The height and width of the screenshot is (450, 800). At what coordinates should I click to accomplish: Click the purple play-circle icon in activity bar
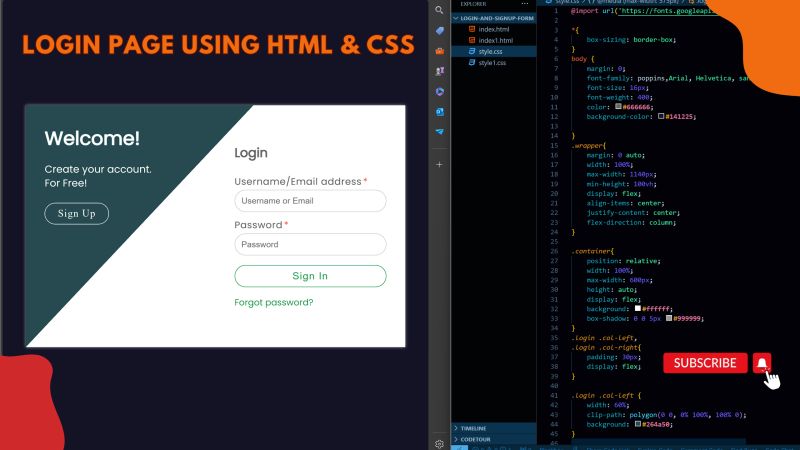(x=439, y=91)
